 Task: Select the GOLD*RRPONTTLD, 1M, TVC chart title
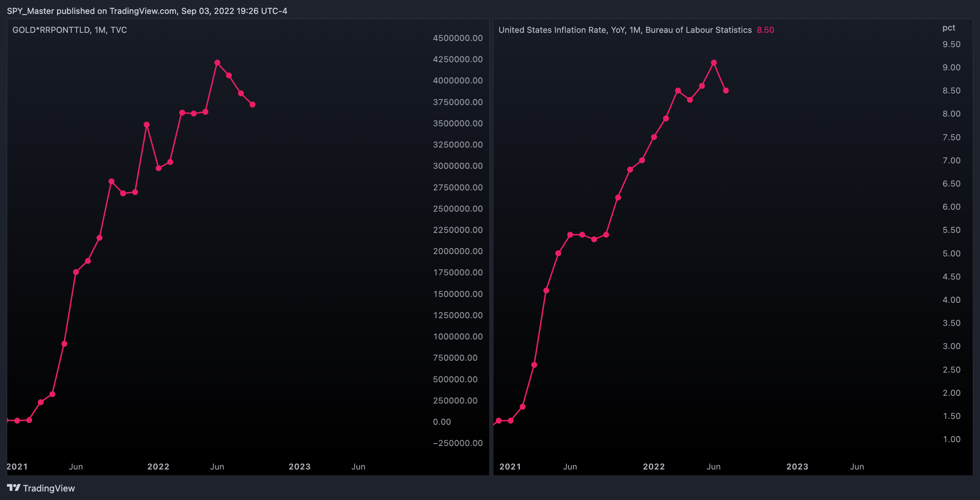click(70, 30)
